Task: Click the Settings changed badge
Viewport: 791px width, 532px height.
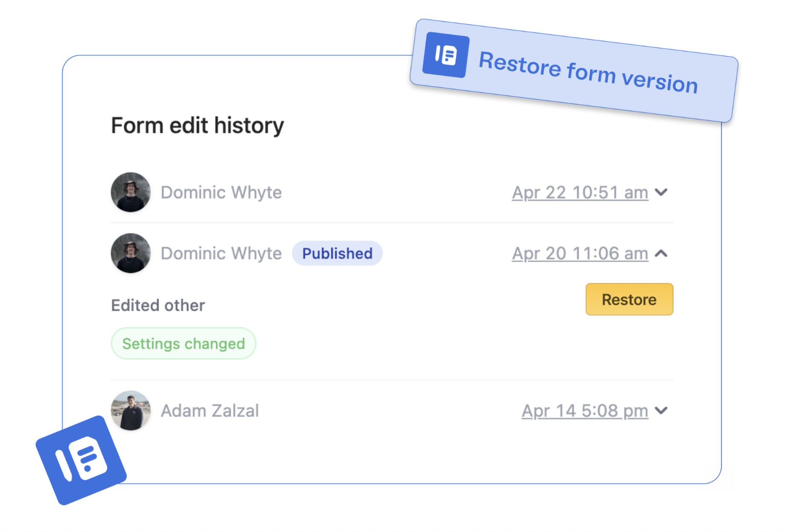Action: [x=183, y=343]
